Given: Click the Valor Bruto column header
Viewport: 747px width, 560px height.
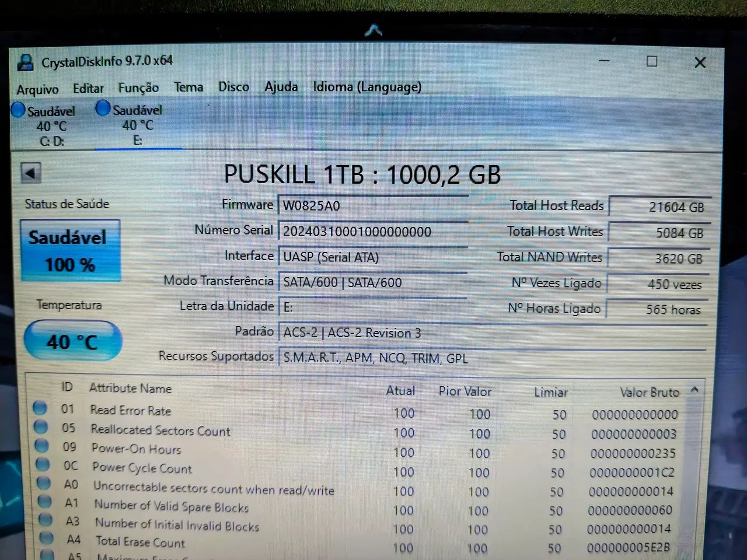Looking at the screenshot, I should coord(650,393).
